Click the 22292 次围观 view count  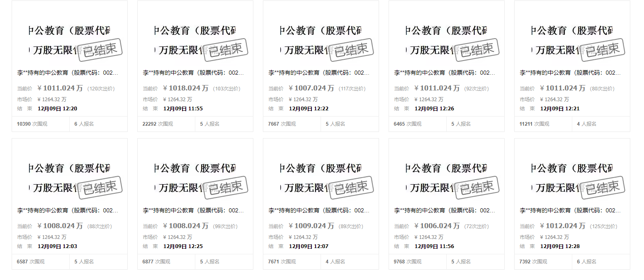[x=158, y=124]
